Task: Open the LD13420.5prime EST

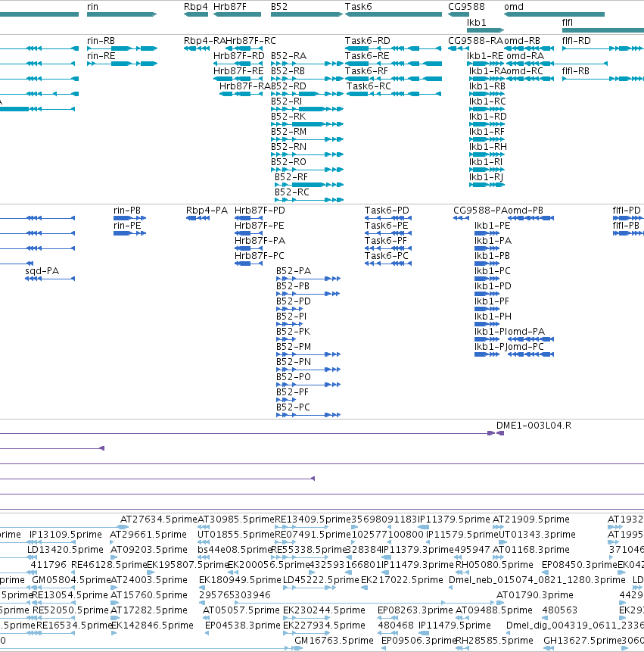Action: 32,557
